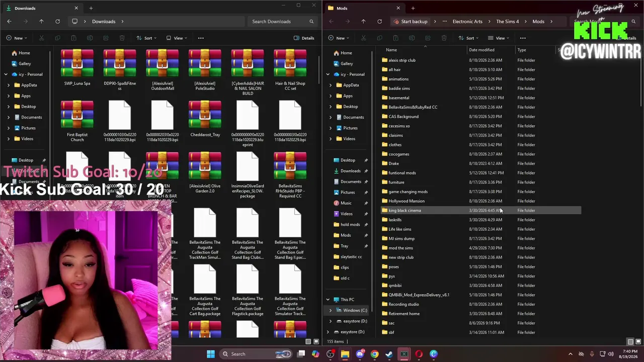Open See more options in Mods toolbar
The image size is (644, 362).
coord(523,38)
